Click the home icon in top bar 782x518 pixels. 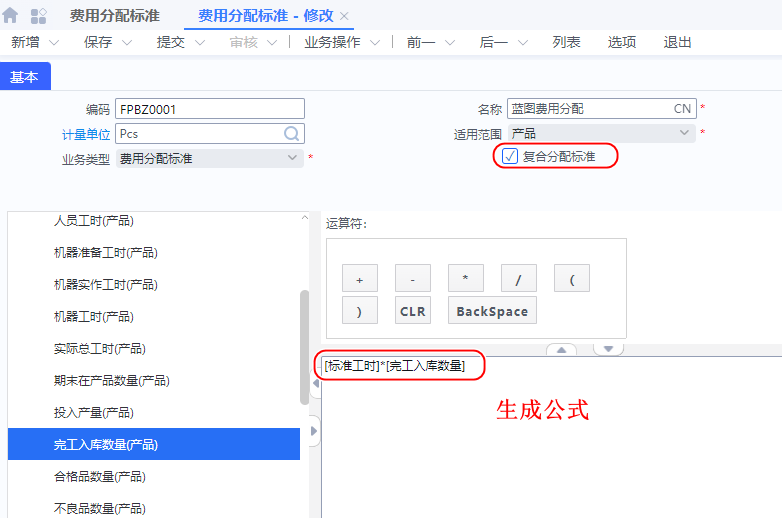click(11, 16)
